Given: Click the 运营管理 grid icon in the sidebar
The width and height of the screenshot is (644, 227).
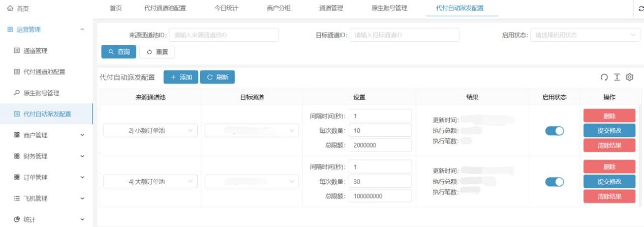Looking at the screenshot, I should pos(10,30).
